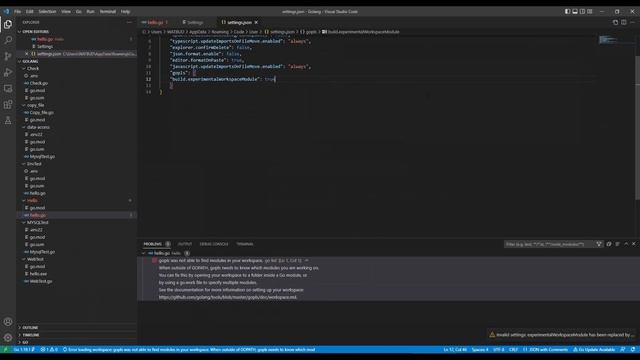Open the gopls workspace documentation link
Viewport: 640px width, 360px height.
[228, 298]
